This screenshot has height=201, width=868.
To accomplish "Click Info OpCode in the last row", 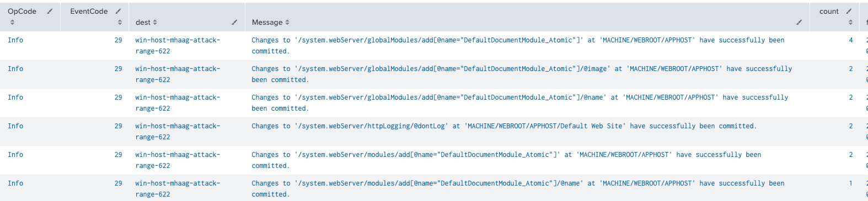I will (15, 183).
